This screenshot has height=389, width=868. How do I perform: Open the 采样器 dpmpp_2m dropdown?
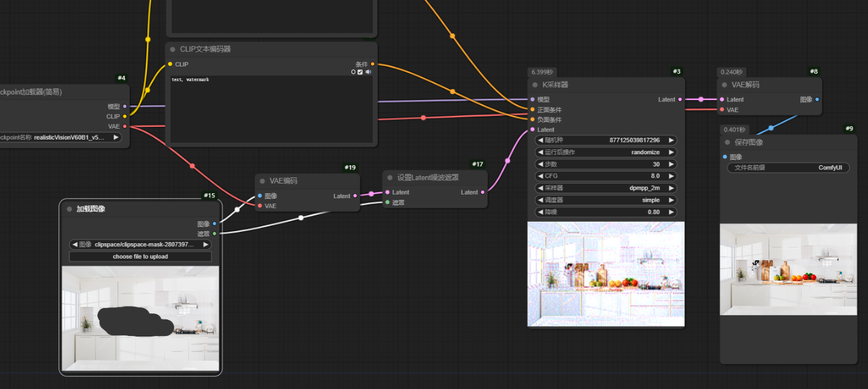[605, 188]
